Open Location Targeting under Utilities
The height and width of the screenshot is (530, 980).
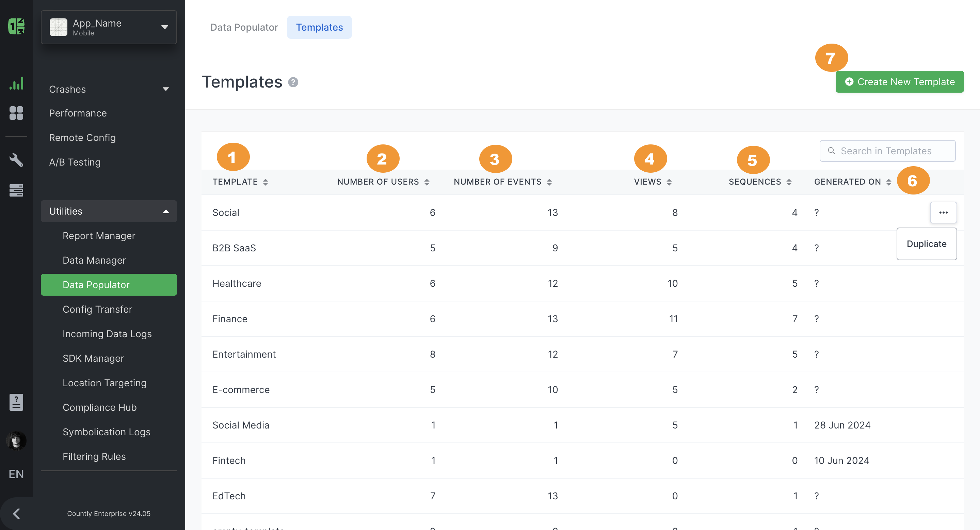(105, 383)
